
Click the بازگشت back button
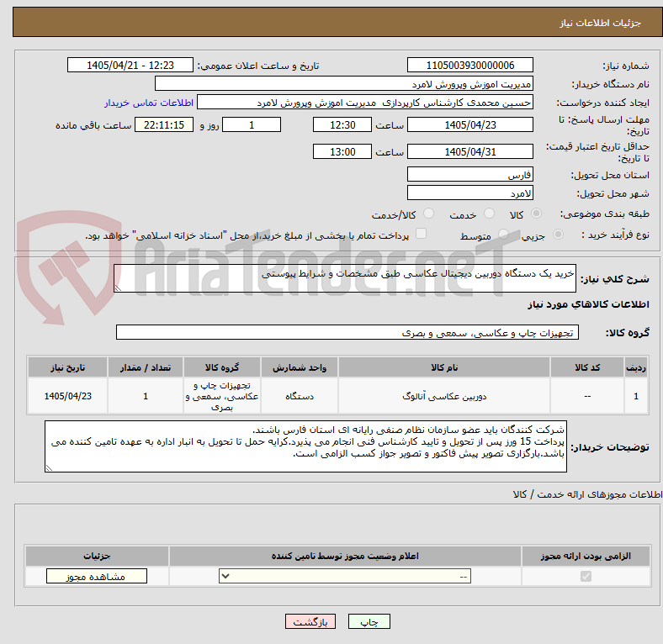[310, 622]
